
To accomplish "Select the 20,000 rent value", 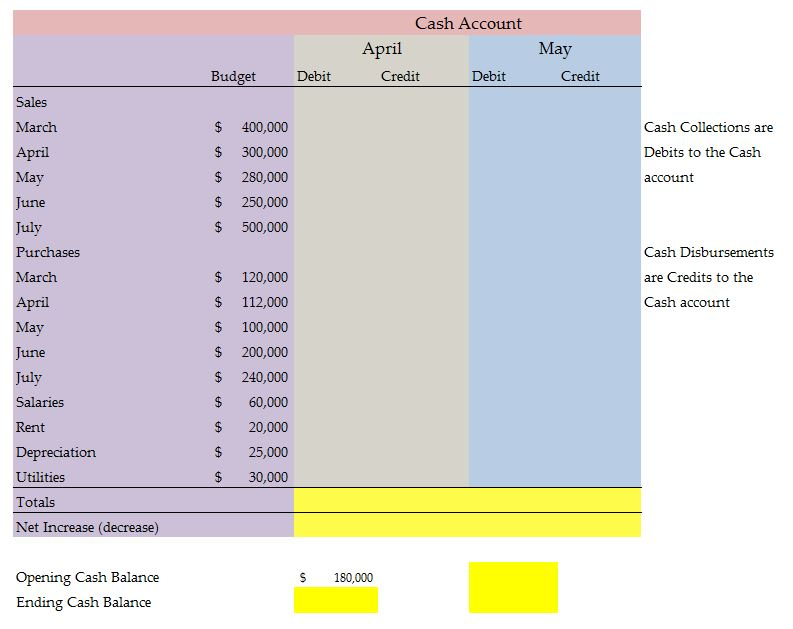I will point(268,427).
